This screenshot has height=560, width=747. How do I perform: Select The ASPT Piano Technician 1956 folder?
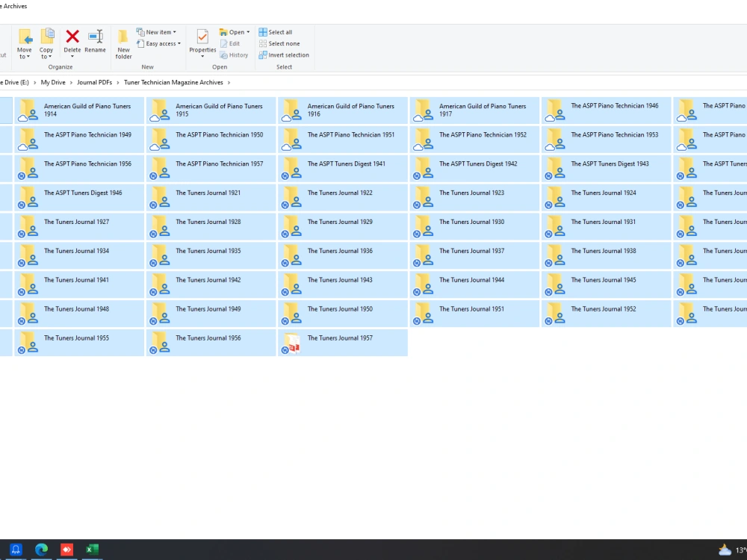(79, 169)
